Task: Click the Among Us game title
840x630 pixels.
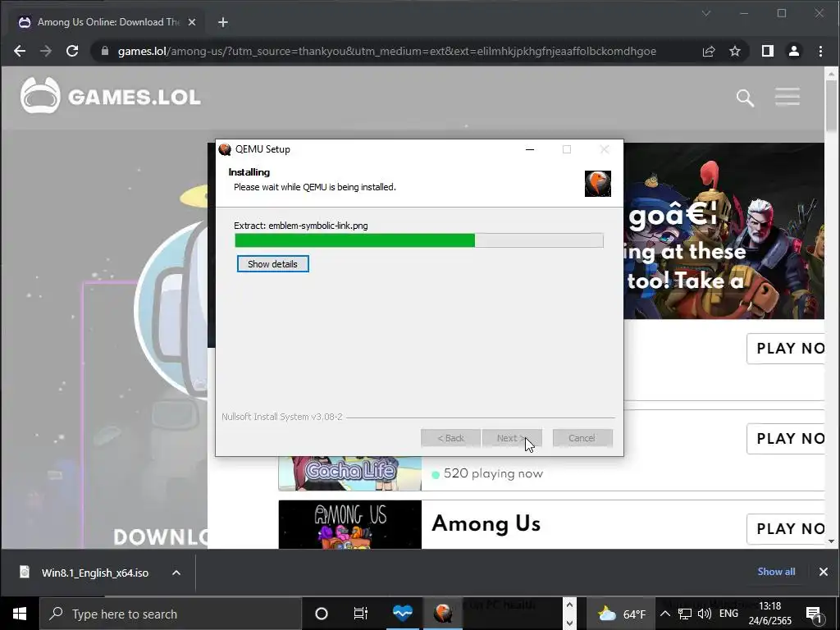Action: 486,523
